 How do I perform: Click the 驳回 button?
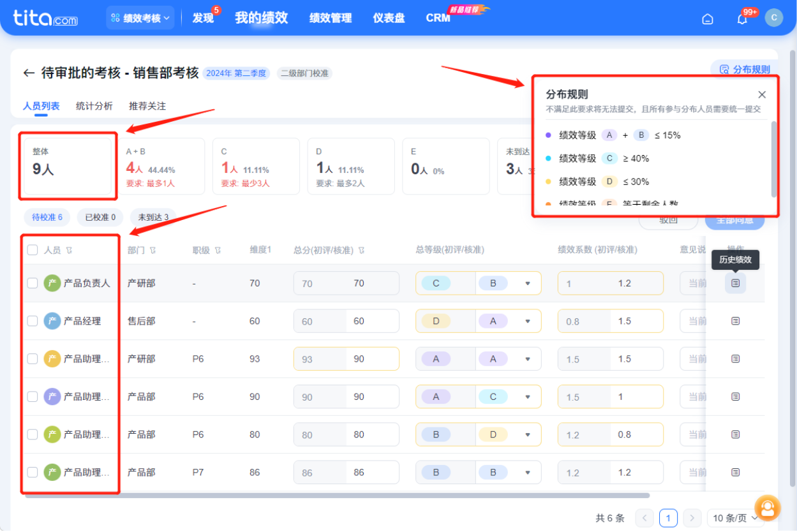coord(667,220)
